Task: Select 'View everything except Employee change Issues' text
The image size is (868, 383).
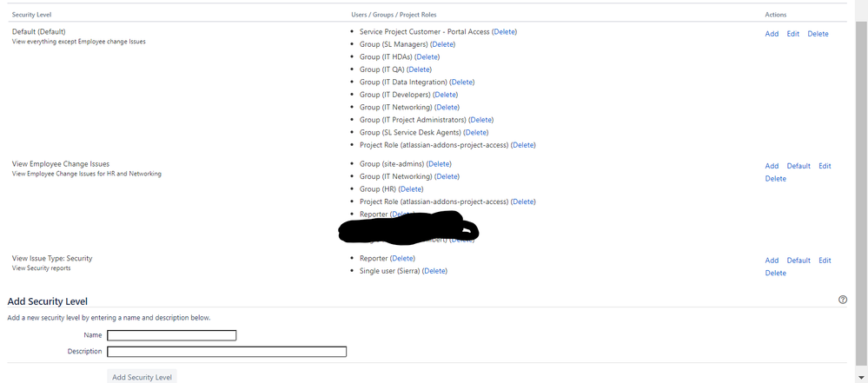Action: pos(78,42)
